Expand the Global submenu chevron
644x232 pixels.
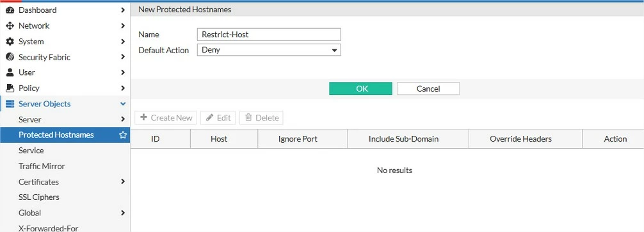[123, 213]
